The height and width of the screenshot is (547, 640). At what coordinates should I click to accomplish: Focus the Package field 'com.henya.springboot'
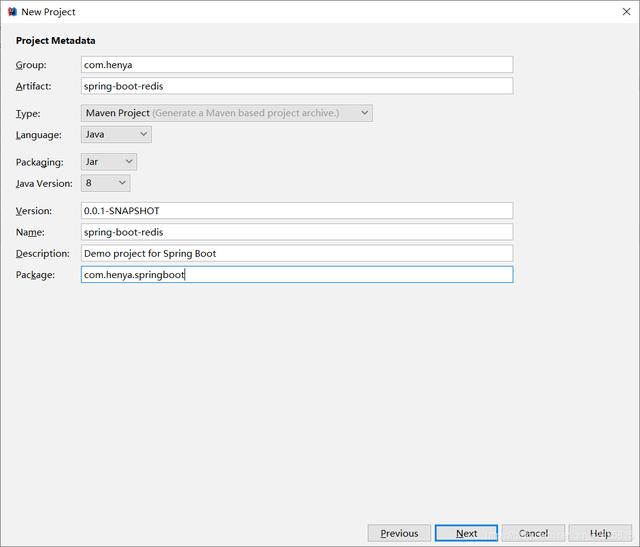point(297,275)
